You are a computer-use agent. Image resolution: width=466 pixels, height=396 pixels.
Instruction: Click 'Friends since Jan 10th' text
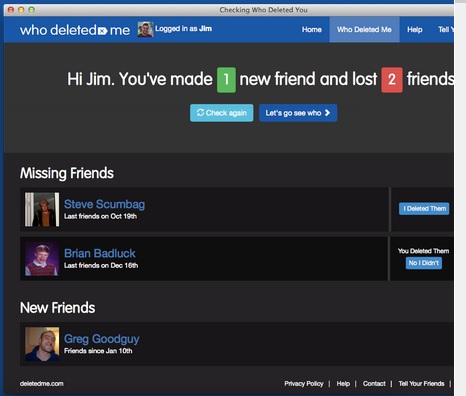coord(98,351)
